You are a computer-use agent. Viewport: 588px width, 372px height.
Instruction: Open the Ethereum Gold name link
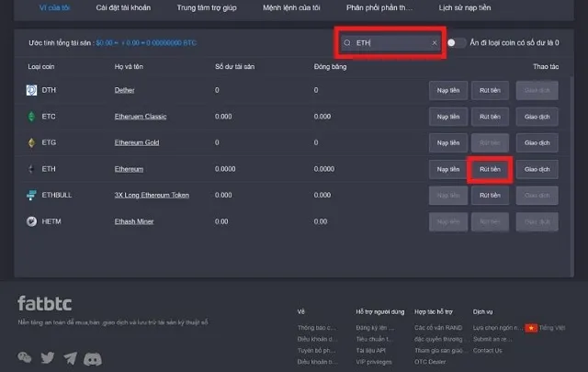(x=138, y=143)
